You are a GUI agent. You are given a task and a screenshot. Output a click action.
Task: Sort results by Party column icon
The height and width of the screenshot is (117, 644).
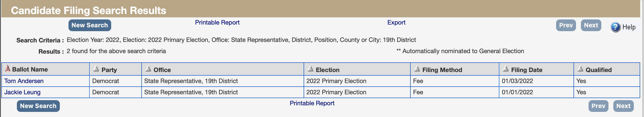tap(96, 68)
